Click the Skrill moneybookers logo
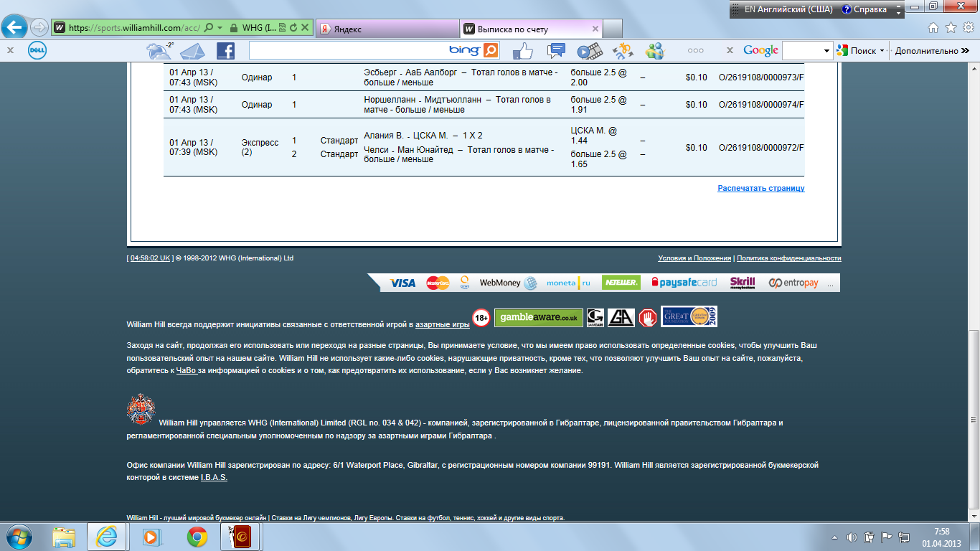Image resolution: width=980 pixels, height=551 pixels. (x=743, y=283)
